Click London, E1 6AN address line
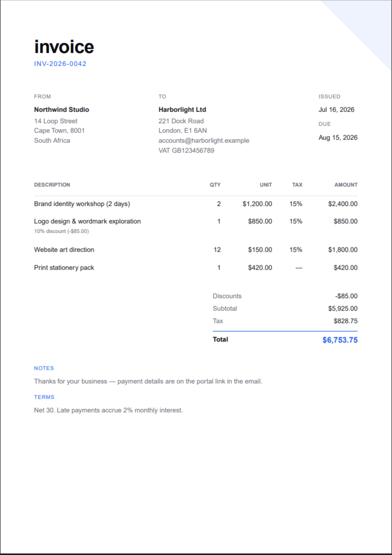392x555 pixels. [183, 131]
